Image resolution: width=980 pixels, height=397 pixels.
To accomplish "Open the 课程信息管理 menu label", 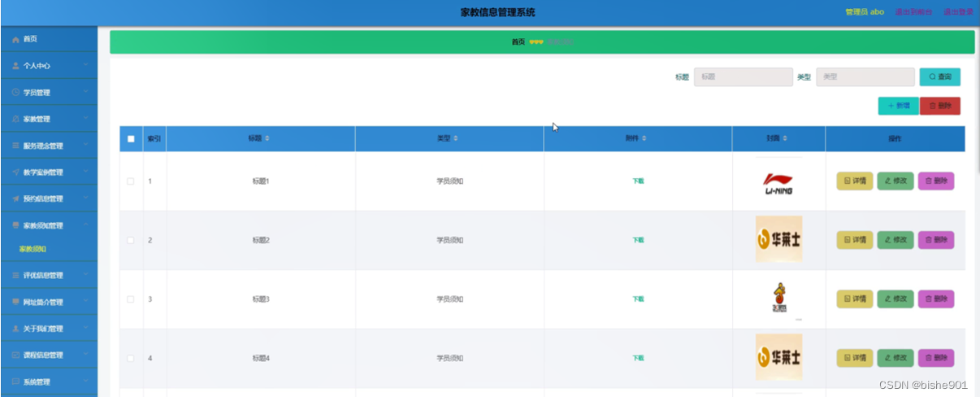I will click(x=43, y=356).
